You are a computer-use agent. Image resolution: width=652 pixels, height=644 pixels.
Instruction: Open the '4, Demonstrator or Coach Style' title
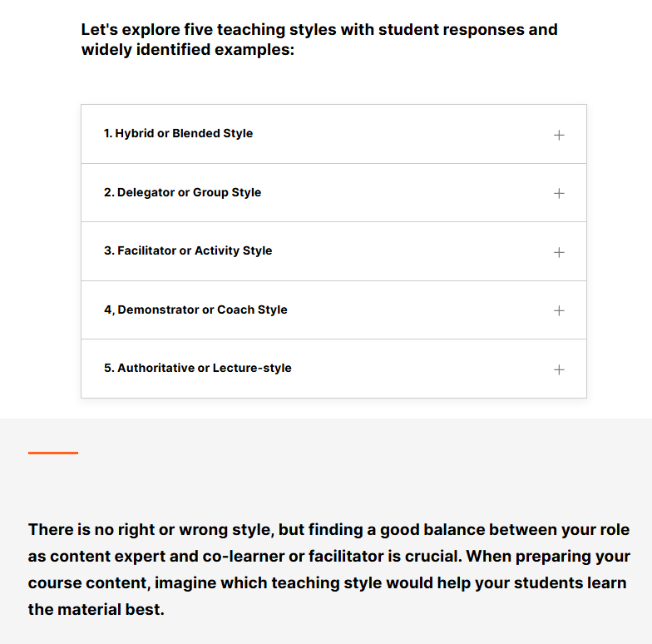(x=195, y=310)
